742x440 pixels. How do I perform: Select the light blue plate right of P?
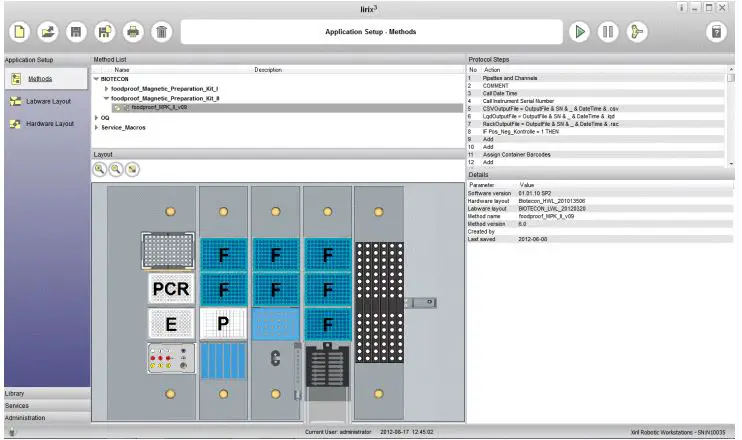275,324
